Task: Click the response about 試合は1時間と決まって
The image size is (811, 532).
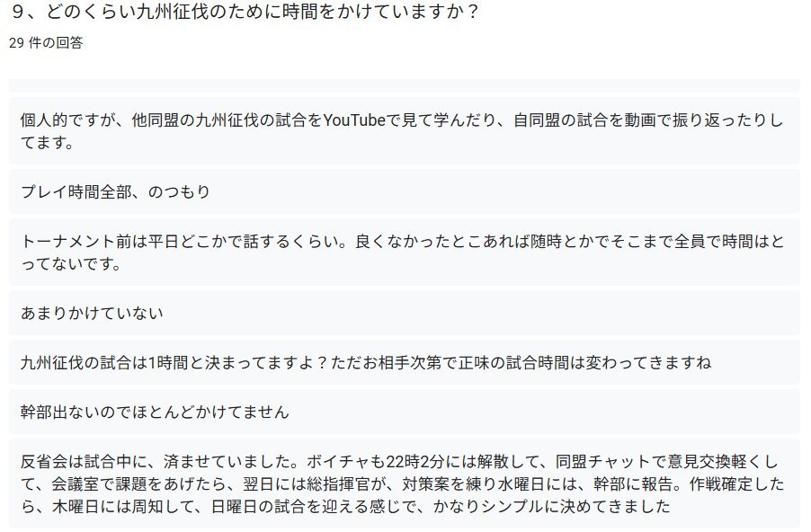Action: tap(405, 362)
